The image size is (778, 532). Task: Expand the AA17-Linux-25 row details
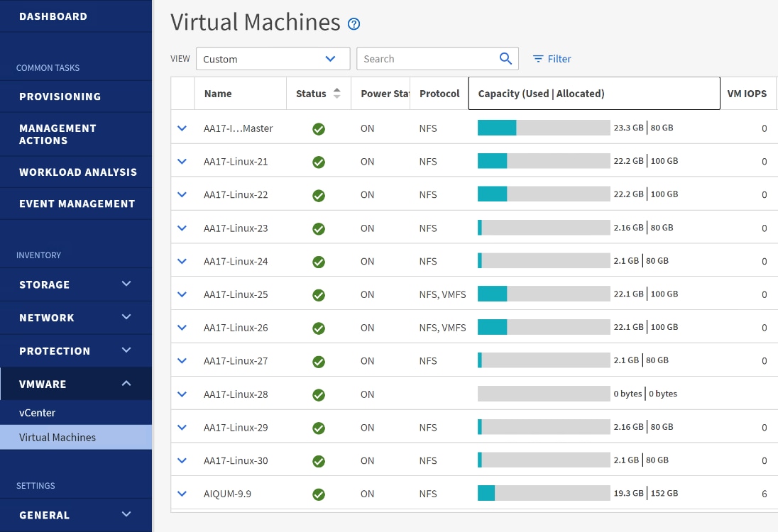(182, 294)
